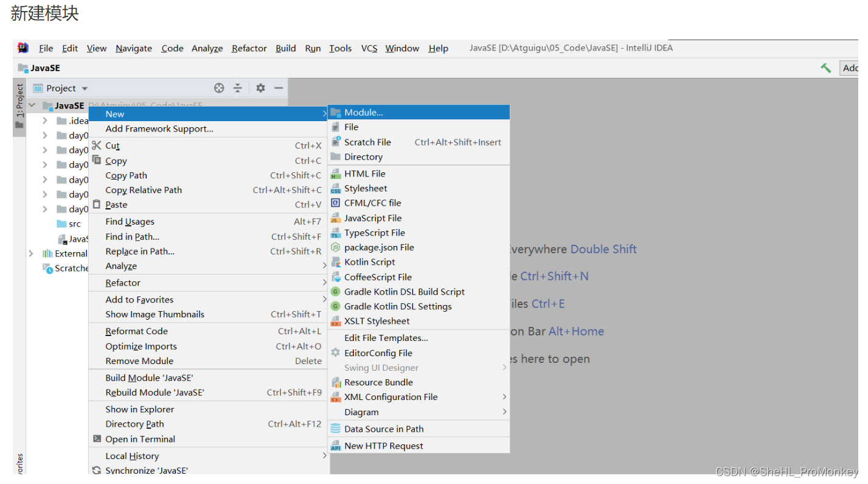Click the Data Source in Path database icon

click(335, 429)
